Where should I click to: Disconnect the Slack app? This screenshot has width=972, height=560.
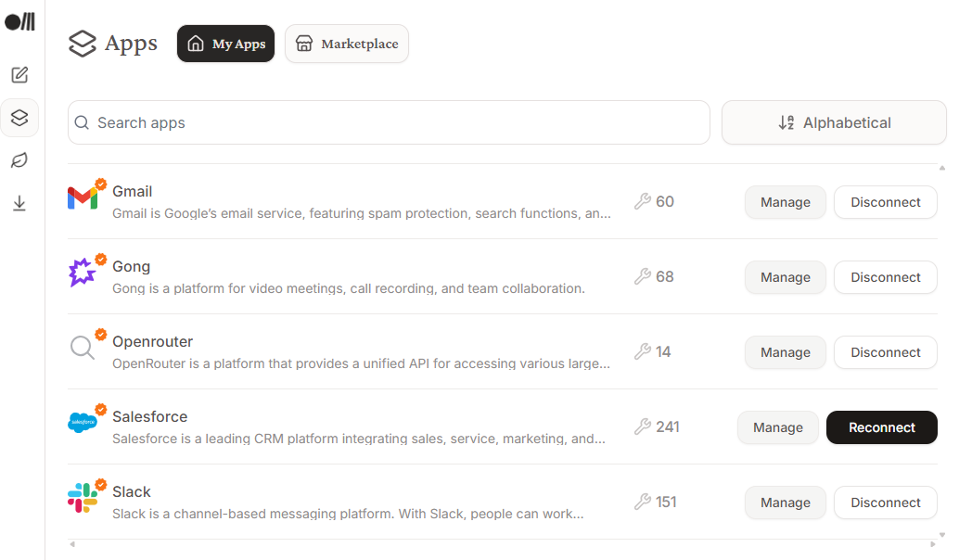(885, 503)
